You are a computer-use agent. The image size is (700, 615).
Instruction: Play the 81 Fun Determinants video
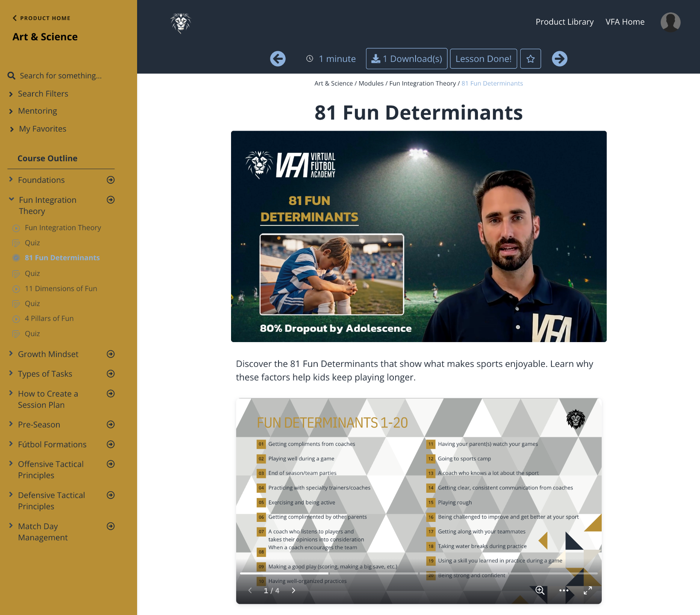pos(419,237)
